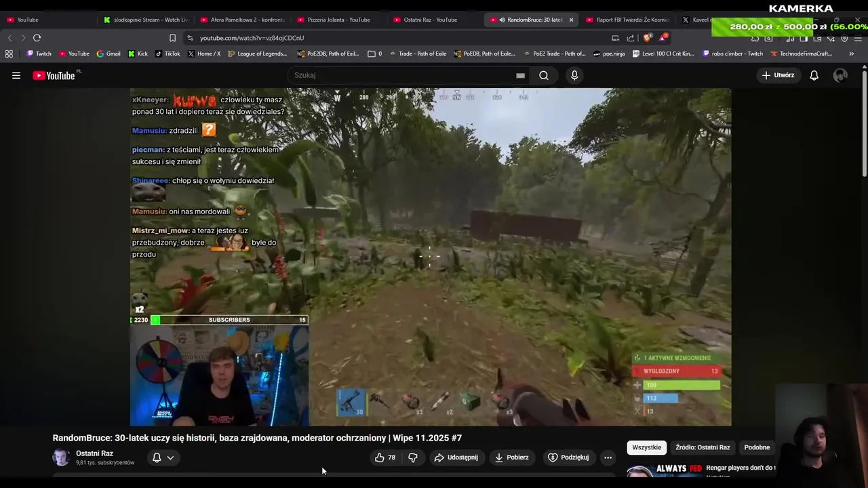View site information icon in address bar
868x488 pixels.
pos(190,38)
